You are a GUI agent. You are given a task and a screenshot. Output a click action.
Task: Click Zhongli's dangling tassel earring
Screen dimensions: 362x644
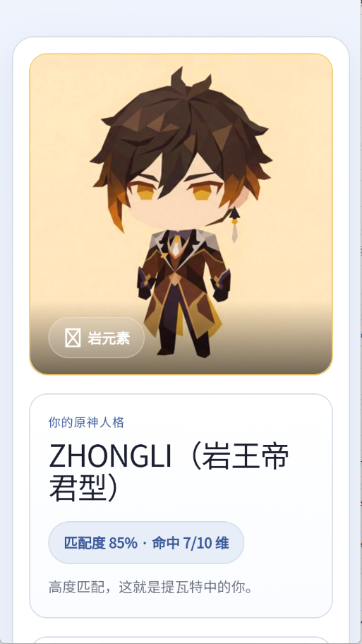click(x=234, y=225)
